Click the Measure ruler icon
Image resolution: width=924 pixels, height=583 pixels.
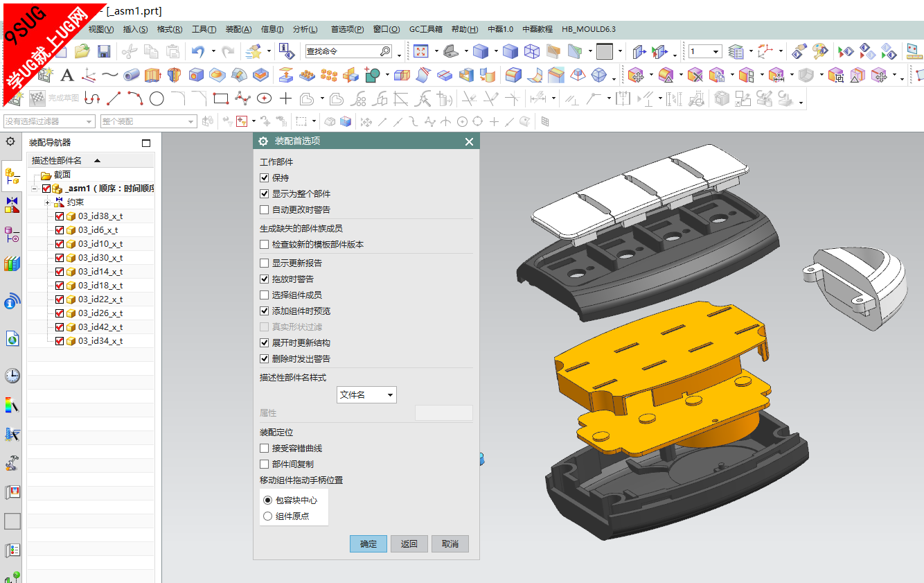914,51
